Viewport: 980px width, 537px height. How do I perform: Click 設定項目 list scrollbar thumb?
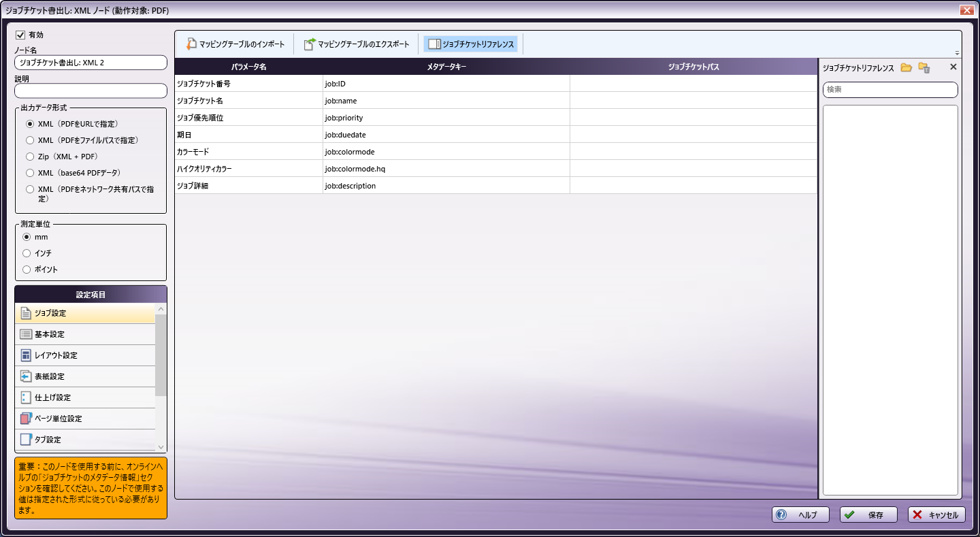[161, 355]
